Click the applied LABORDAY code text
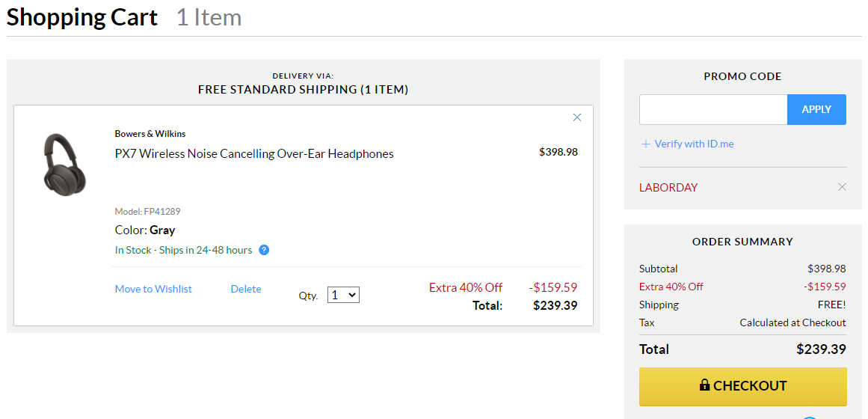This screenshot has height=419, width=868. click(668, 188)
